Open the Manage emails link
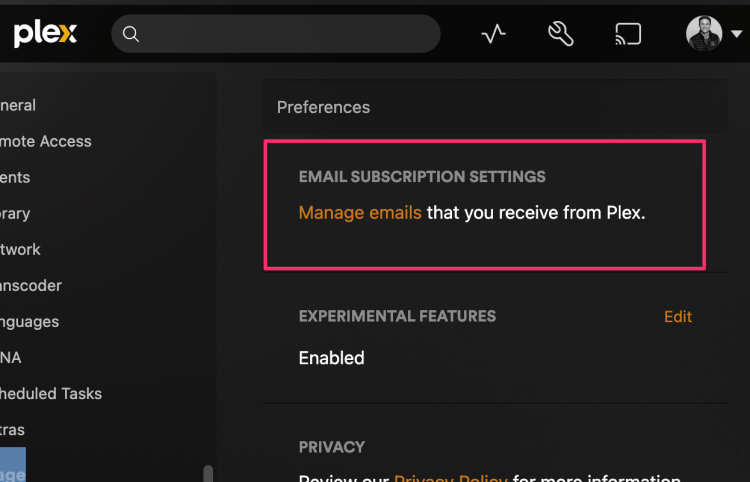The width and height of the screenshot is (750, 482). [360, 213]
